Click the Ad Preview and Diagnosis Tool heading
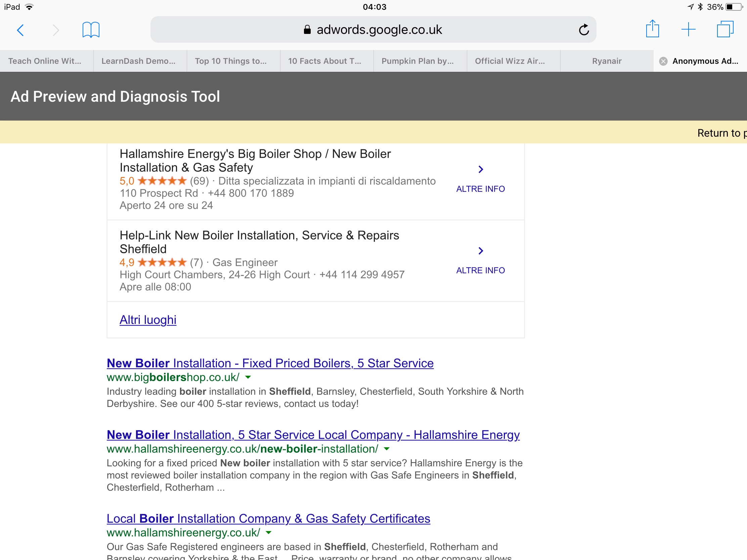 (x=115, y=97)
